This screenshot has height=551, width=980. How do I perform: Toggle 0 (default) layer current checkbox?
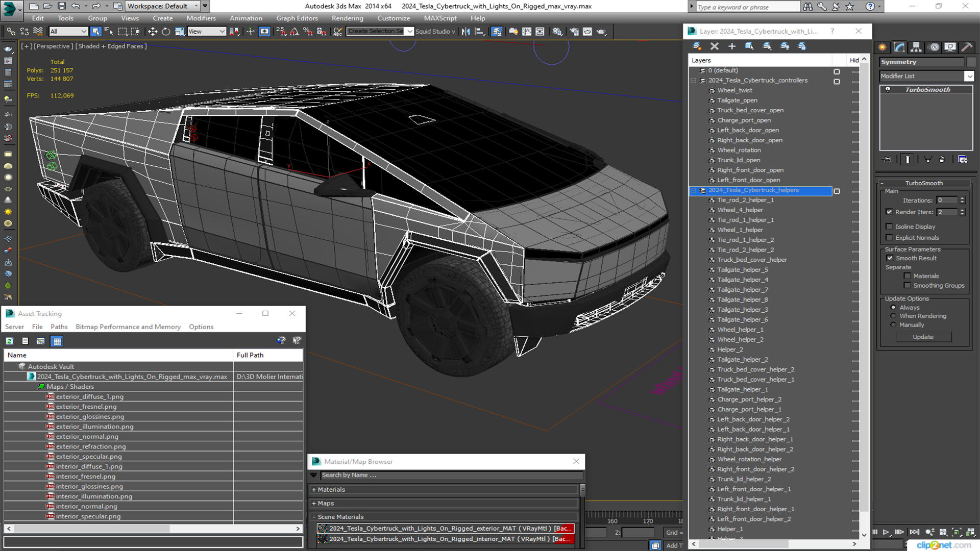pos(837,71)
